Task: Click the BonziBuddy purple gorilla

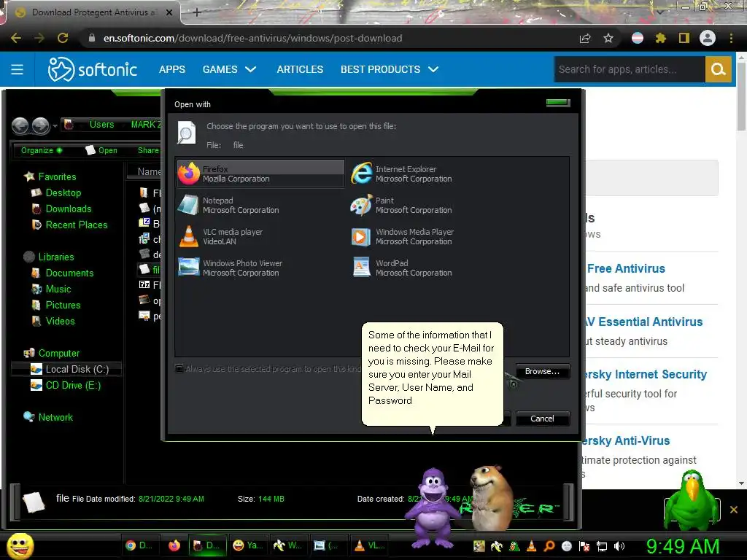Action: point(432,507)
